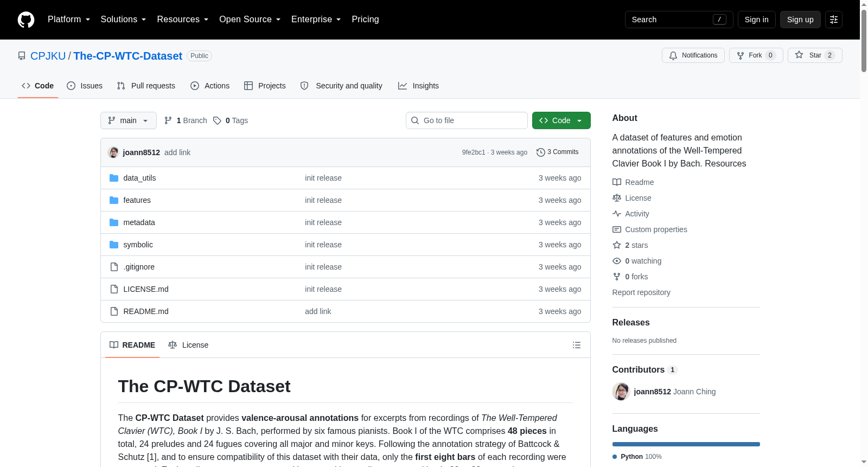This screenshot has height=467, width=868.
Task: Open the .gitignore file
Action: pyautogui.click(x=139, y=267)
